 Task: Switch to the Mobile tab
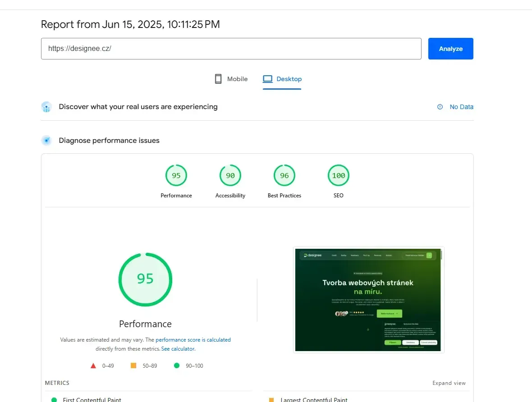[x=231, y=79]
